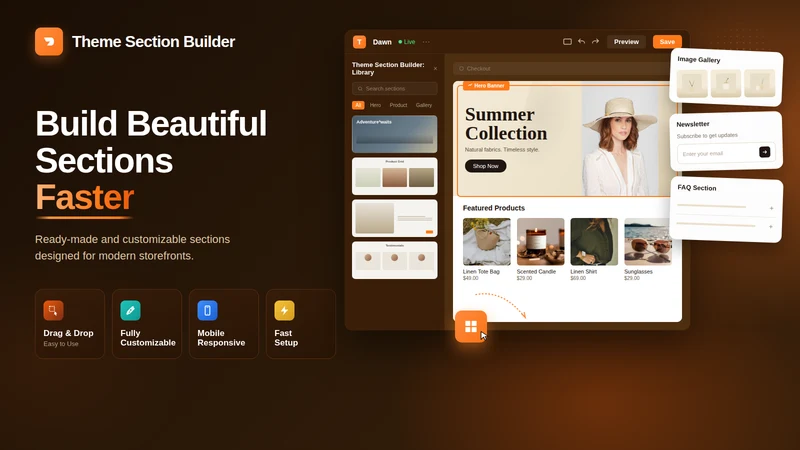Click the Fast Setup card label
The image size is (800, 450).
[x=286, y=338]
